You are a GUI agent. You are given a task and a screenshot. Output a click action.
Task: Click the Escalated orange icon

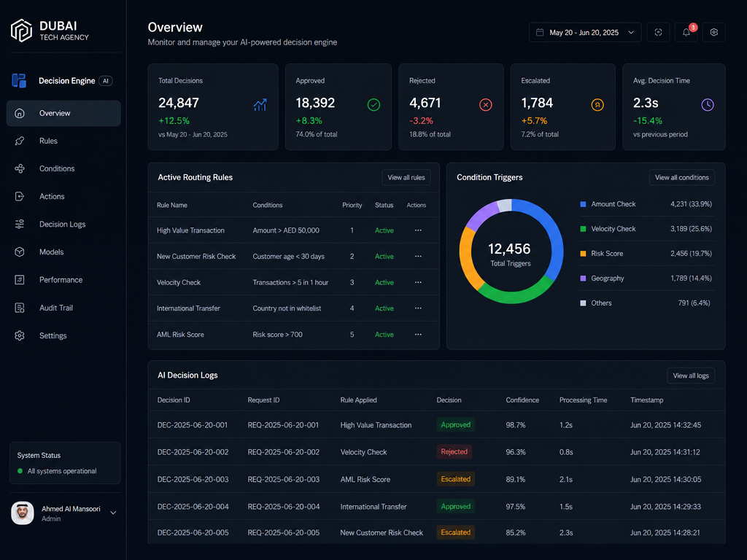(597, 105)
